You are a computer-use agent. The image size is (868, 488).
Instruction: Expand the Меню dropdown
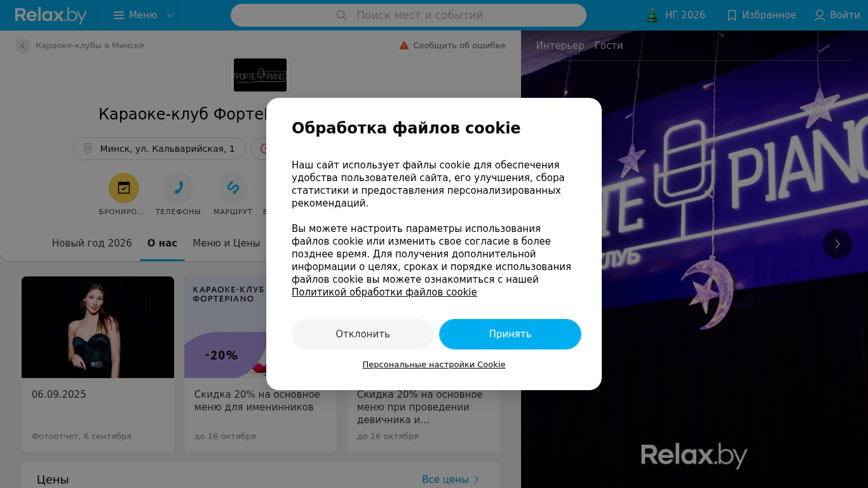pos(144,15)
